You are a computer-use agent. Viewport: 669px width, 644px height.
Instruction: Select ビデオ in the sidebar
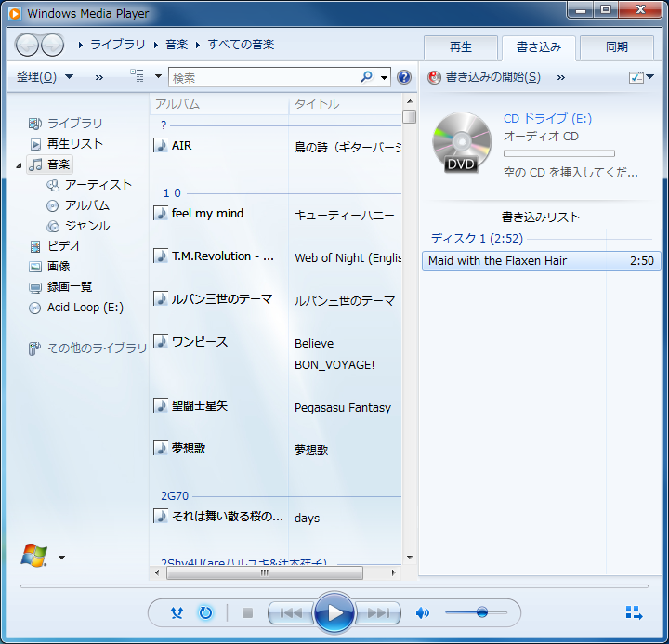pyautogui.click(x=64, y=246)
